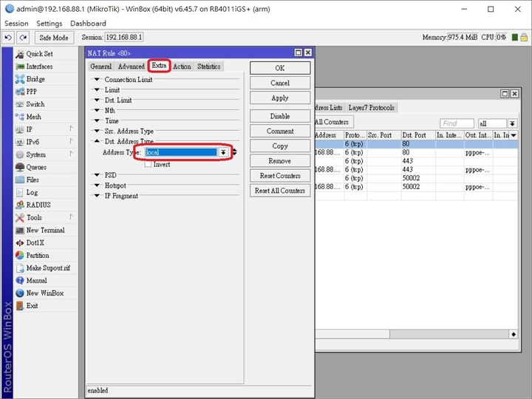
Task: Click Exit in sidebar
Action: (x=32, y=306)
